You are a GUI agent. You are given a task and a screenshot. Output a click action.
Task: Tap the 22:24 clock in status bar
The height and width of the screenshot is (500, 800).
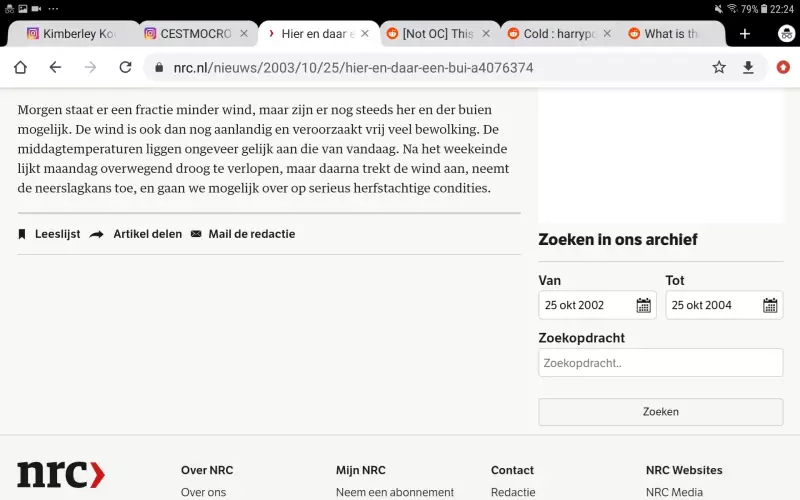tap(782, 9)
